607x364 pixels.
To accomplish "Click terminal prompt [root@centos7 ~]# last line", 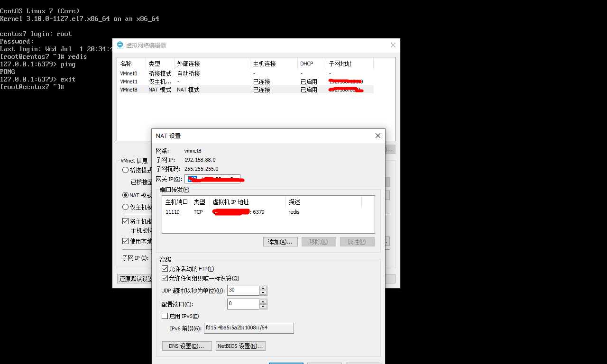I will [x=32, y=87].
